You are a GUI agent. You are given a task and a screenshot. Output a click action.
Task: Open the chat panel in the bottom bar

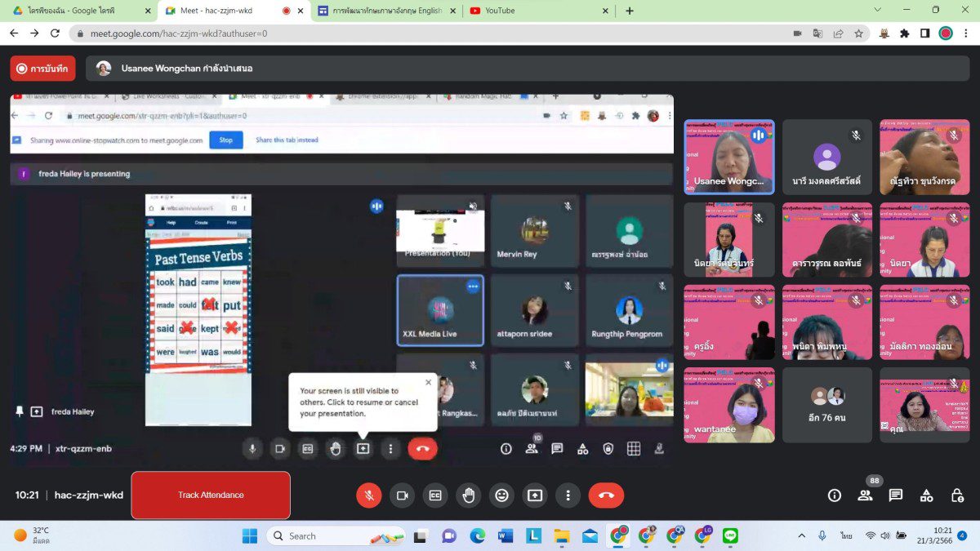895,495
